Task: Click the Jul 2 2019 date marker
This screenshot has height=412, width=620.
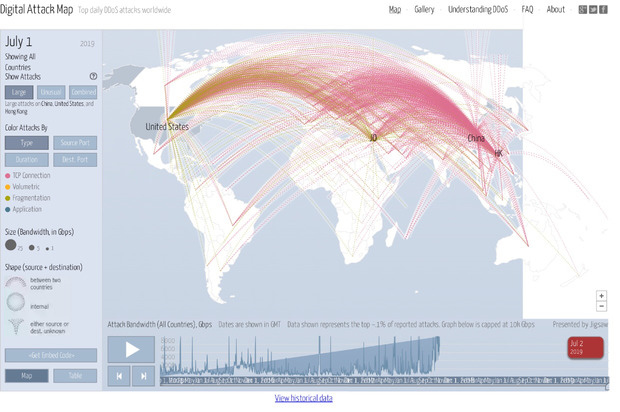Action: point(586,348)
